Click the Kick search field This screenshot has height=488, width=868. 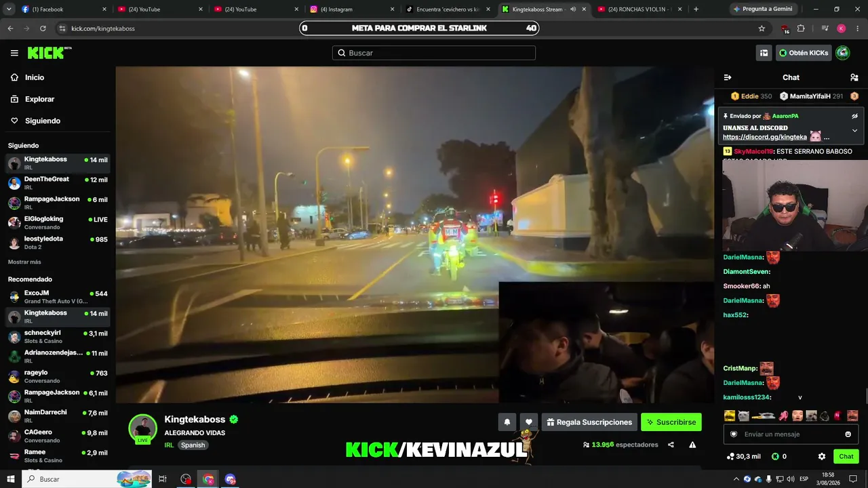434,53
